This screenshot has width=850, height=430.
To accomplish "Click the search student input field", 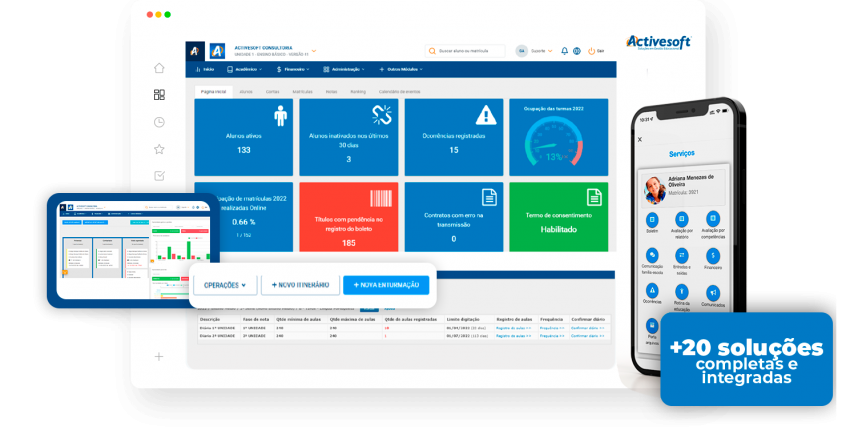I will (x=465, y=51).
